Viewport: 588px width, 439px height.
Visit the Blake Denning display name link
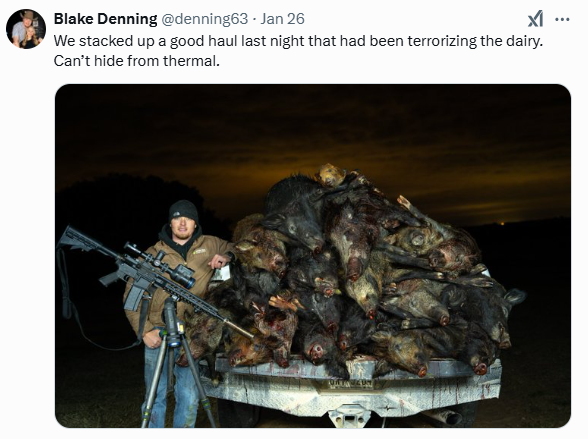coord(105,19)
